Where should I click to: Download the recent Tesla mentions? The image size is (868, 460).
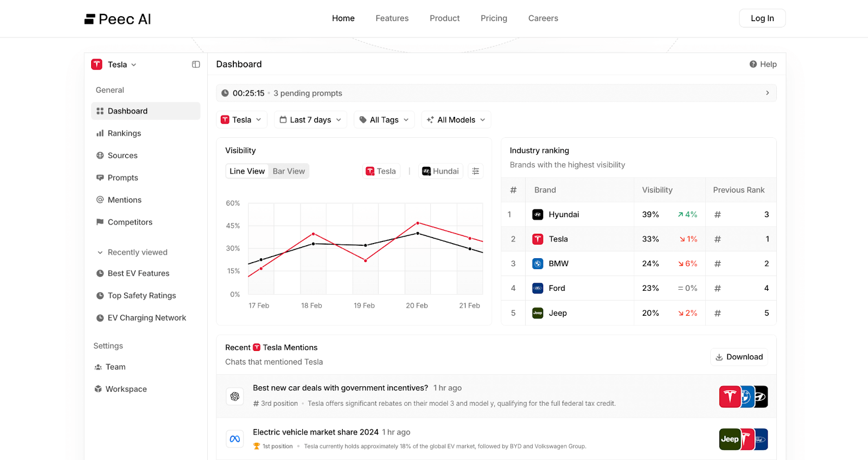tap(739, 357)
